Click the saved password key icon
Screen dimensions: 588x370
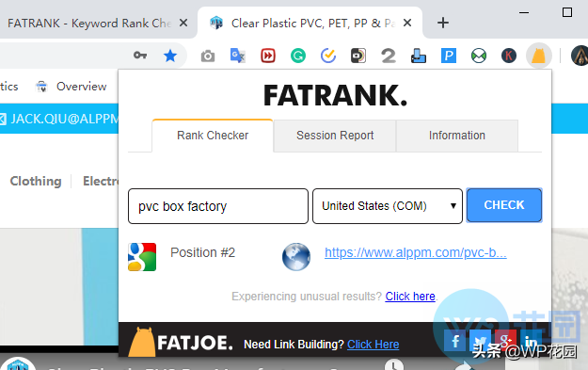pos(140,56)
